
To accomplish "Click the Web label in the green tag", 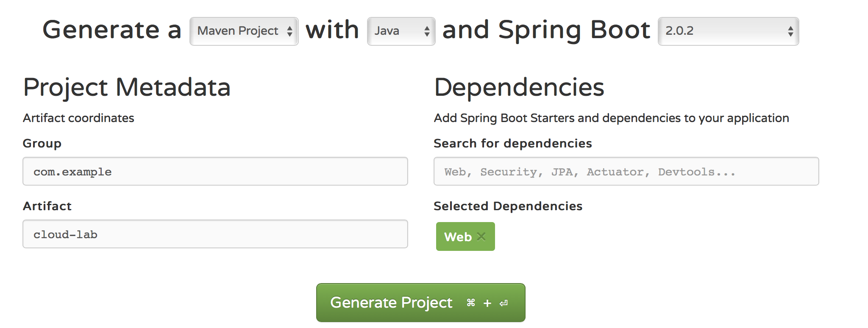I will tap(458, 237).
